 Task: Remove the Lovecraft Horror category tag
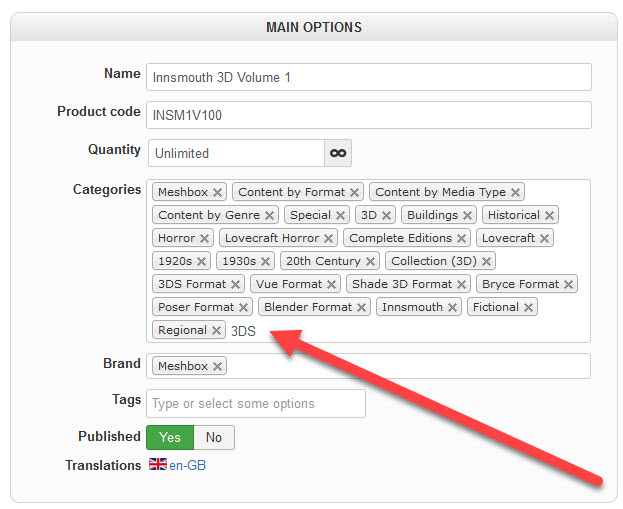coord(328,238)
